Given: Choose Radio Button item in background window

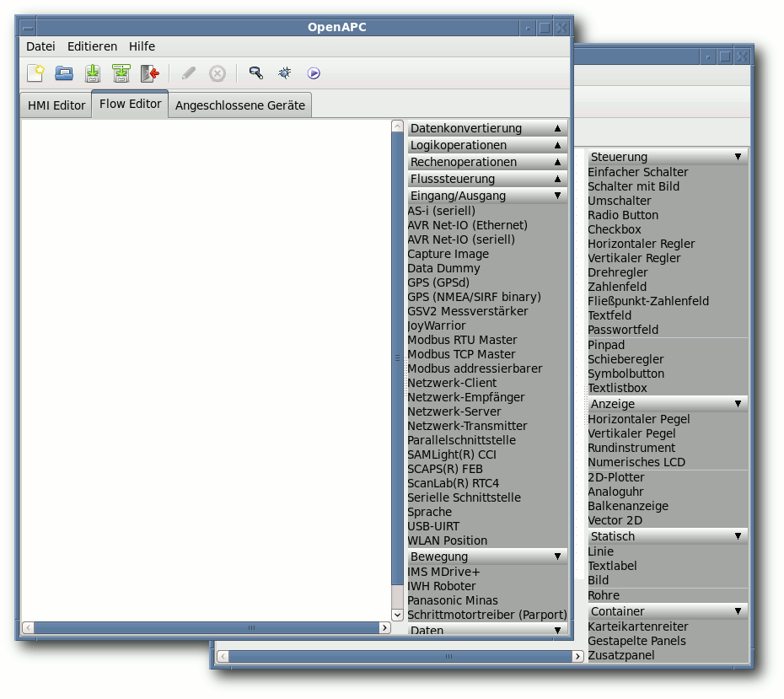Looking at the screenshot, I should (x=623, y=216).
